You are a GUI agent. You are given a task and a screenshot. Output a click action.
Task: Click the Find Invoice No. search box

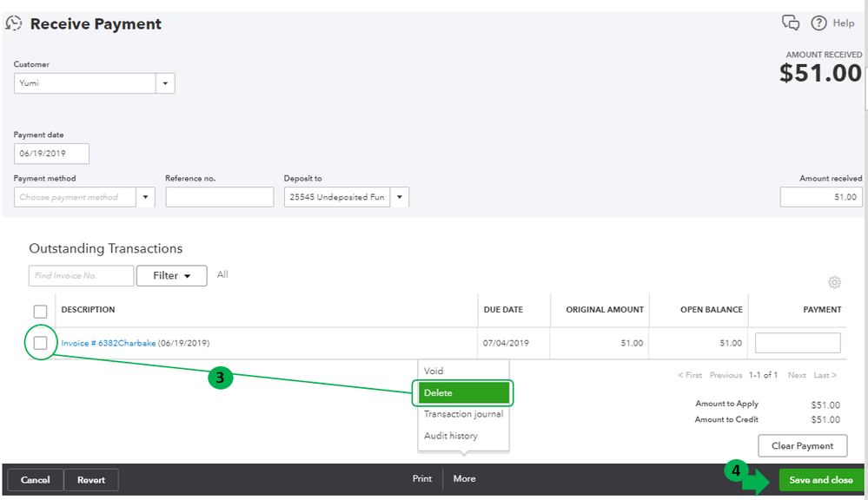click(81, 275)
